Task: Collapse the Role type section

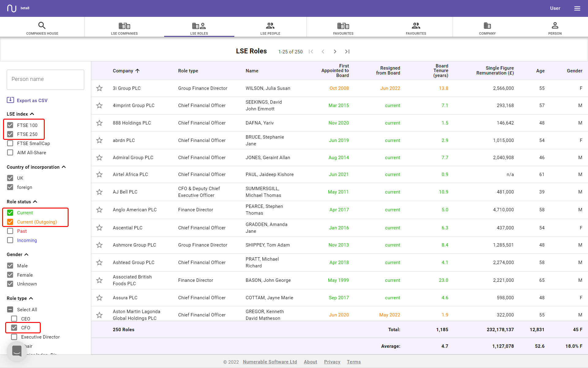Action: [x=31, y=298]
